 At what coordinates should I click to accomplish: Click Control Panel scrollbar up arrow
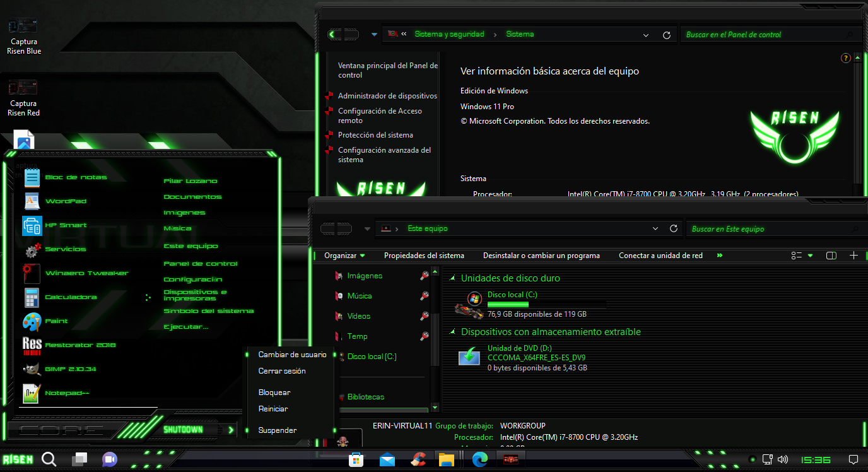point(857,57)
